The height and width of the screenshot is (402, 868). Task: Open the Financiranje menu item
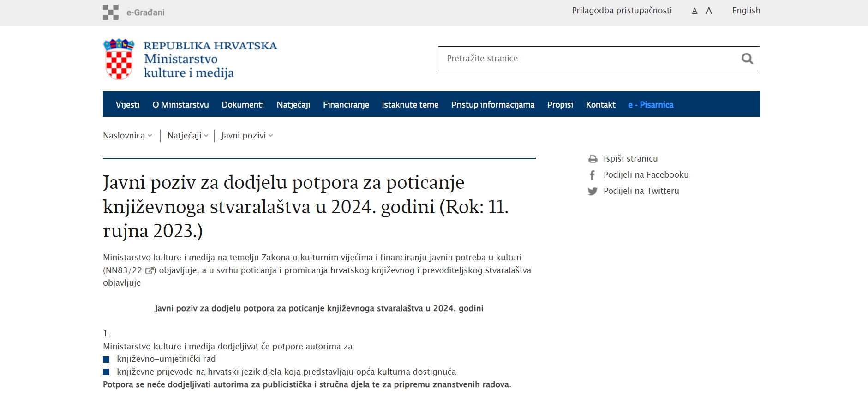click(x=346, y=105)
